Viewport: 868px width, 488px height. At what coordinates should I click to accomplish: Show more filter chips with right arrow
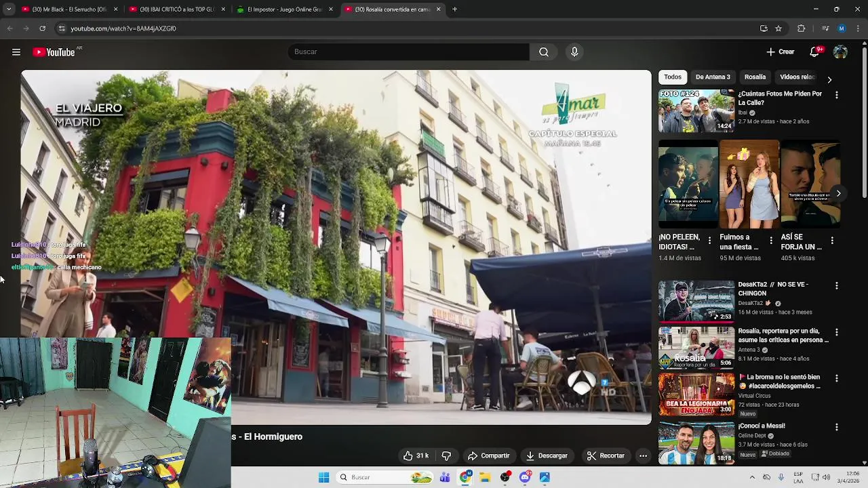(829, 79)
